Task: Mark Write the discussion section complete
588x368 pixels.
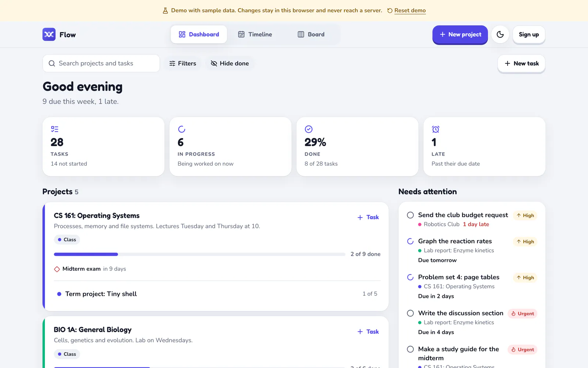Action: 410,313
